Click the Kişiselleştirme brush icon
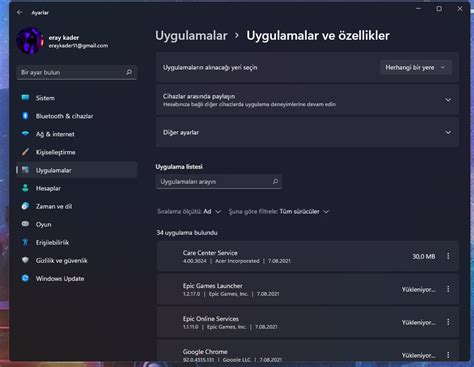 point(25,152)
